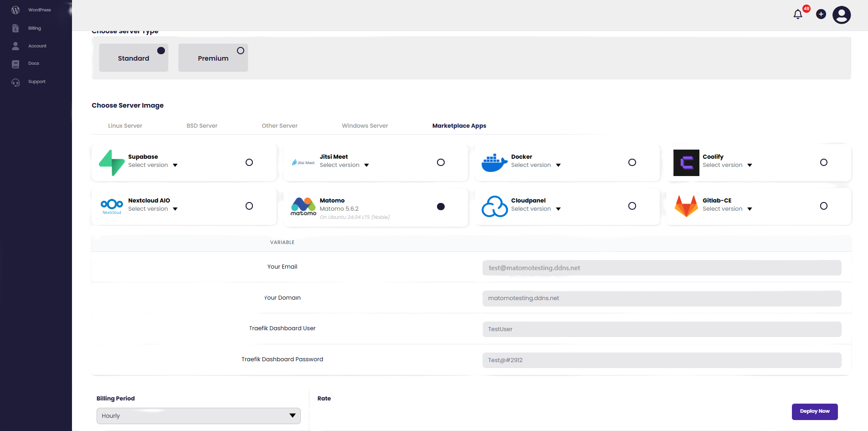Screen dimensions: 868x431
Task: Click the plus create icon in header
Action: 821,14
